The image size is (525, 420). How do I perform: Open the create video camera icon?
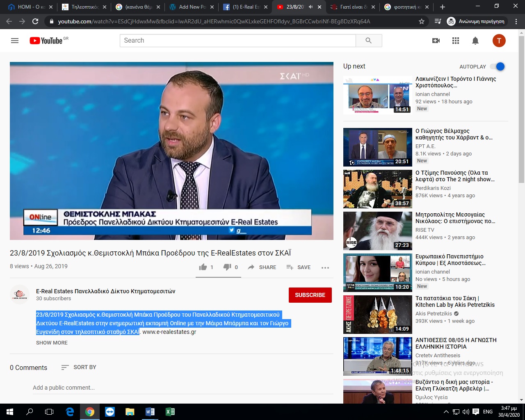[436, 41]
